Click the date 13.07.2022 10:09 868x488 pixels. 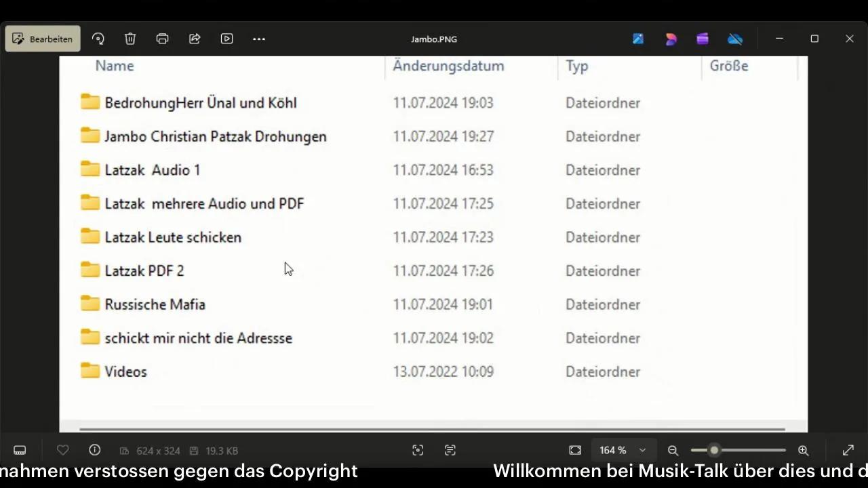coord(443,371)
